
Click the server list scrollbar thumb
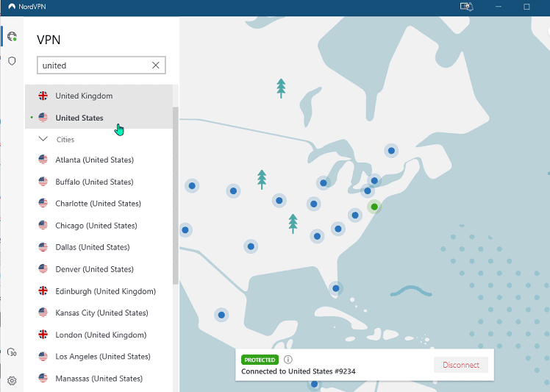pyautogui.click(x=176, y=196)
